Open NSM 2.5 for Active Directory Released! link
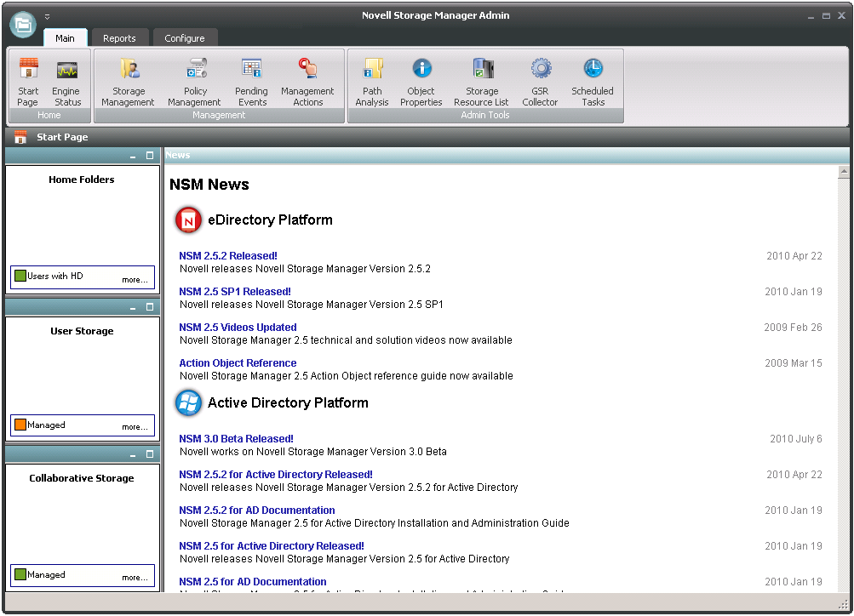 coord(272,545)
